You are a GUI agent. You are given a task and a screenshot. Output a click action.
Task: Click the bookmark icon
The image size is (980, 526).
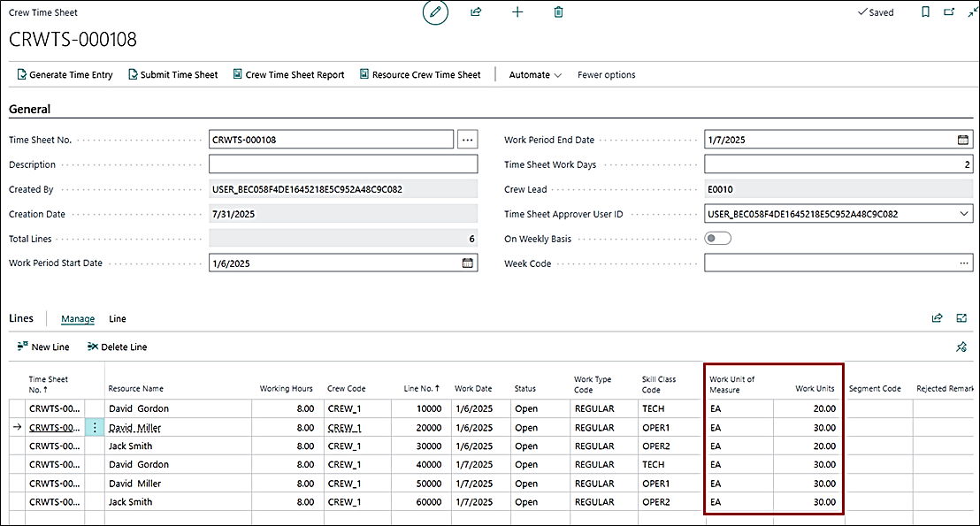click(x=926, y=11)
